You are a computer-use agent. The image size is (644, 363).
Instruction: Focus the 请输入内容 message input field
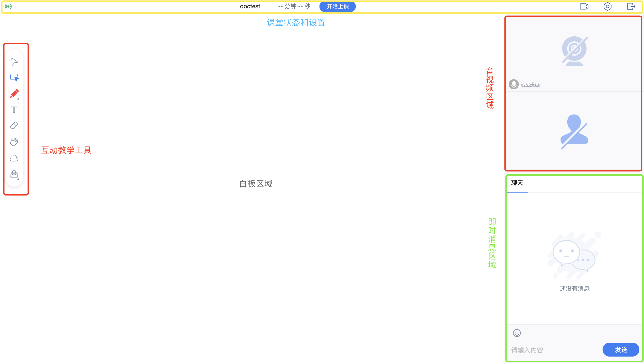pos(550,350)
